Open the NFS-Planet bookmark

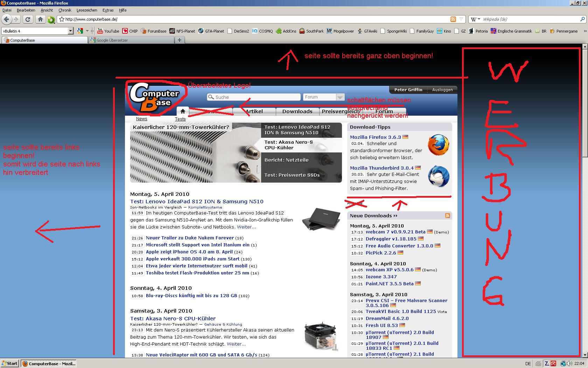point(182,31)
